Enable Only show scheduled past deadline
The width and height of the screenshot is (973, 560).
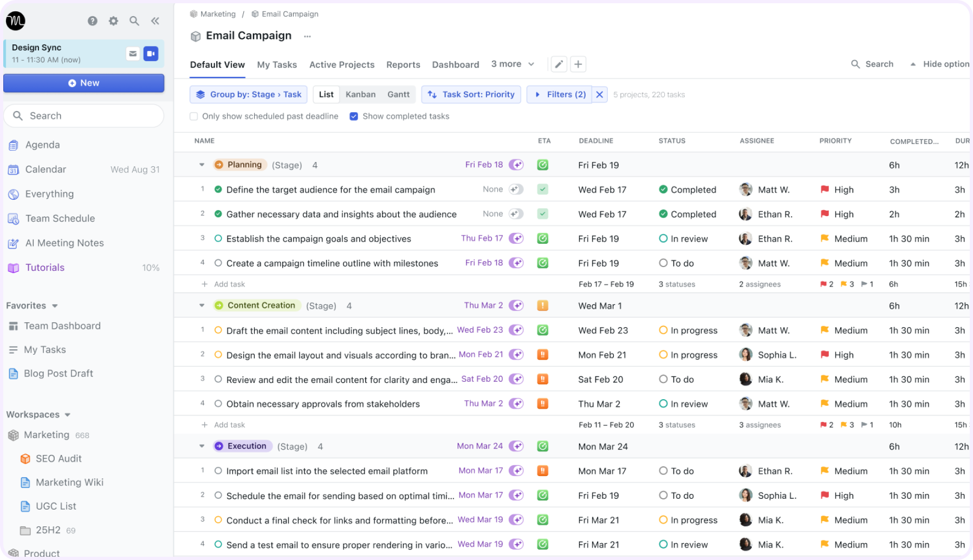point(193,116)
